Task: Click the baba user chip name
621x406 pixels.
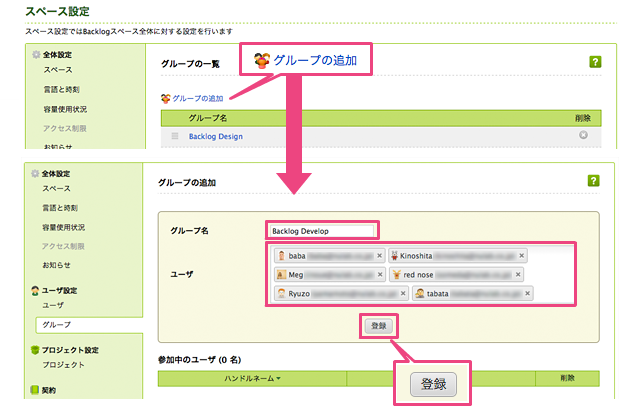Action: pyautogui.click(x=297, y=256)
